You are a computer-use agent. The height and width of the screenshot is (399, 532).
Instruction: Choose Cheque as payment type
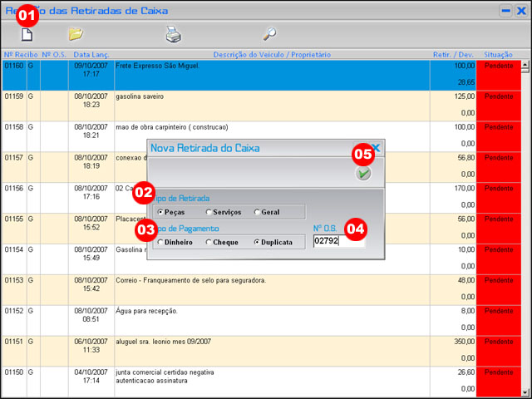[208, 242]
